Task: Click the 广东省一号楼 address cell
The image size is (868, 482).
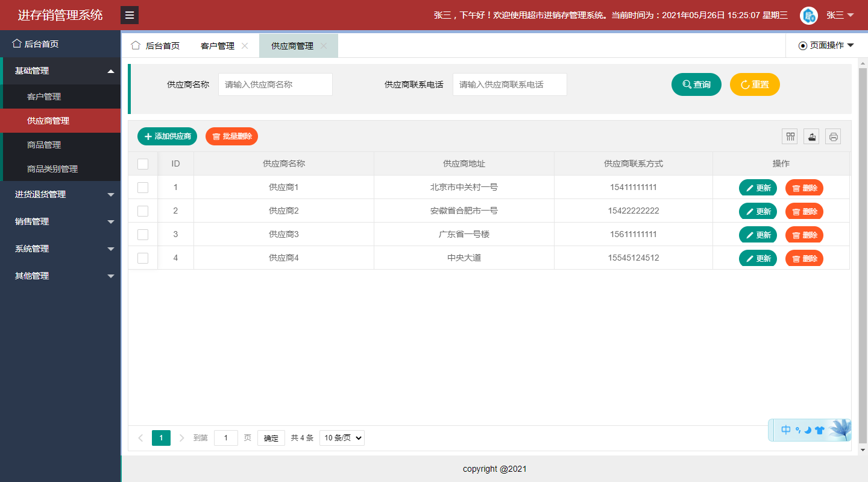Action: click(464, 235)
